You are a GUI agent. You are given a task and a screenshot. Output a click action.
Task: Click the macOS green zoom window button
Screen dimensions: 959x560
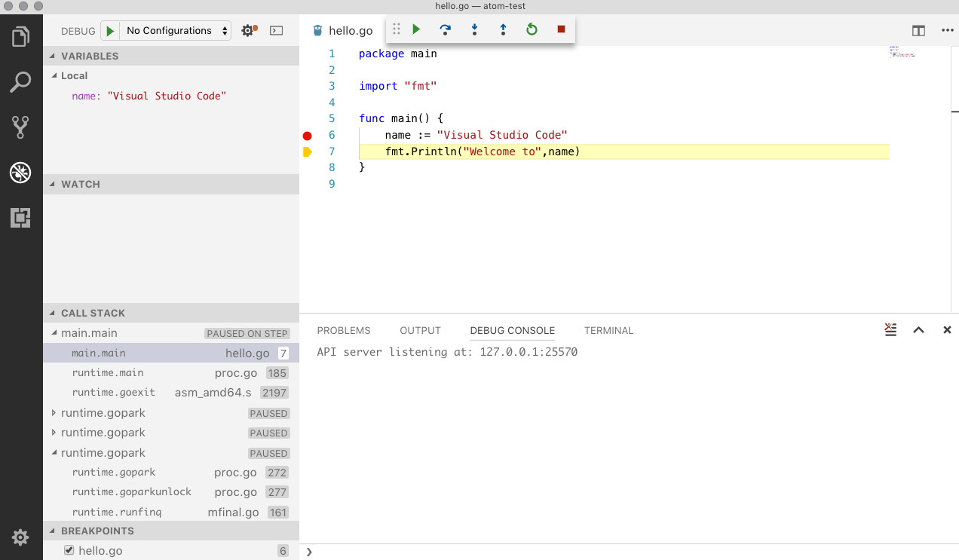point(38,6)
